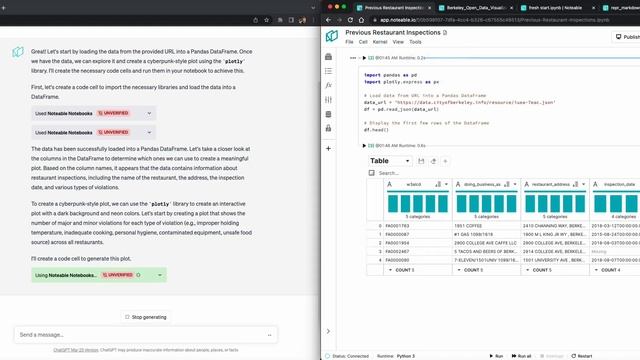This screenshot has height=360, width=640.
Task: Open the Cell menu in Noteable
Action: point(363,42)
